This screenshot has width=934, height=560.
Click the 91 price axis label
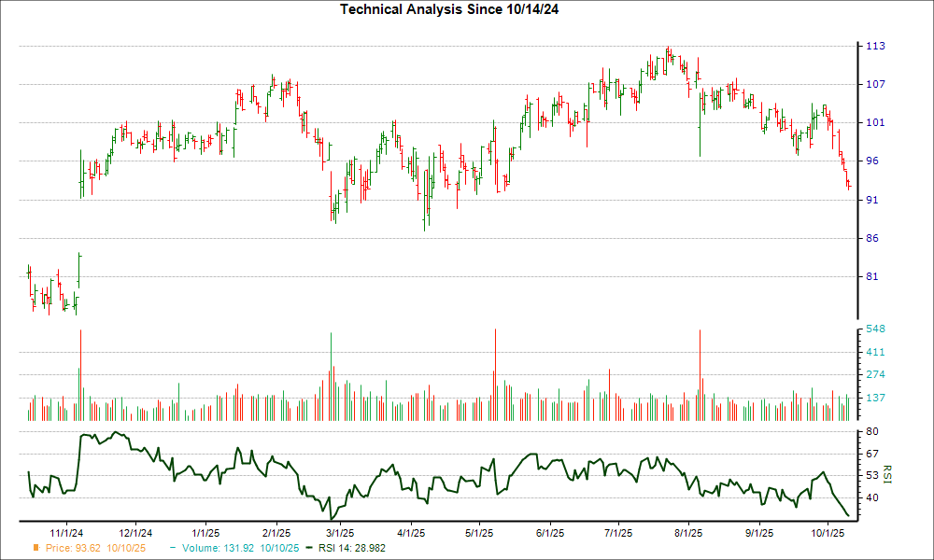click(871, 200)
